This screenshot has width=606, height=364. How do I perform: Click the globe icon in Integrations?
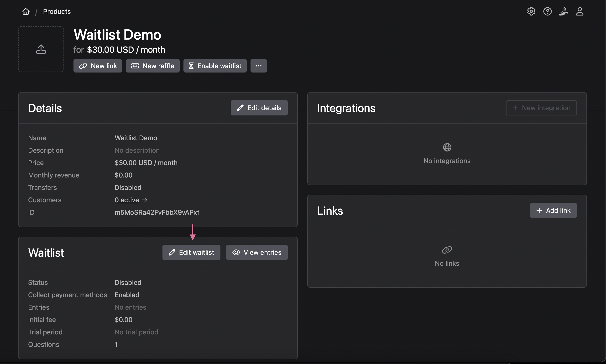pyautogui.click(x=447, y=147)
